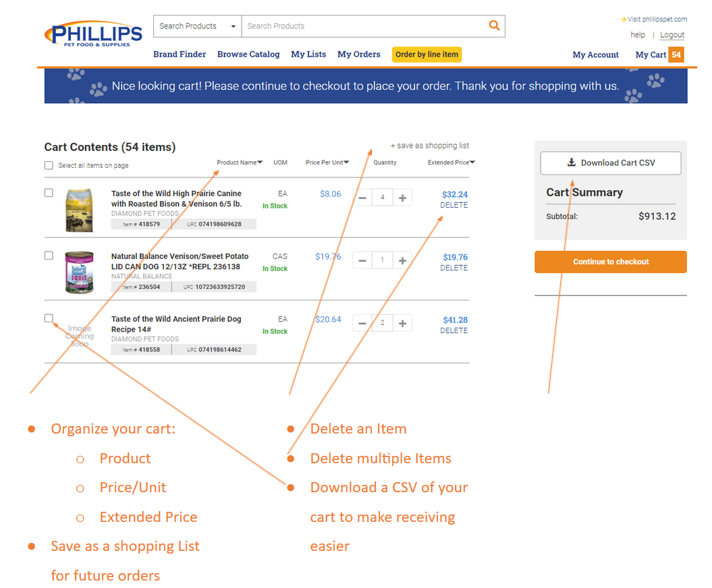Delete the Ancient Prairie Dog item

(x=454, y=330)
